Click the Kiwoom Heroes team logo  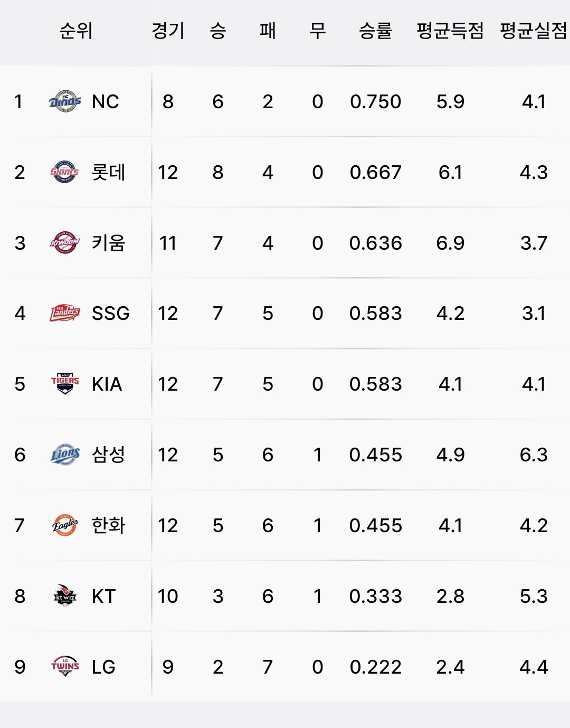click(65, 243)
